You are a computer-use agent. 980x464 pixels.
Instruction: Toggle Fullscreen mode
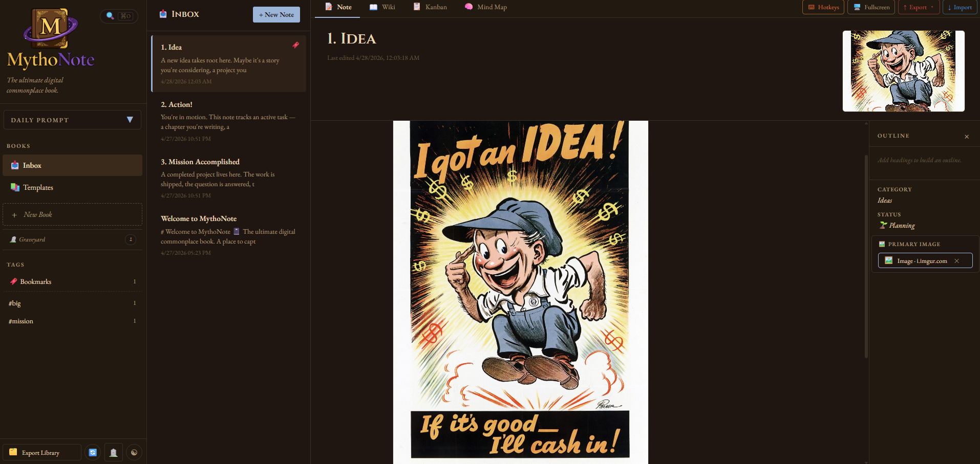pos(871,7)
